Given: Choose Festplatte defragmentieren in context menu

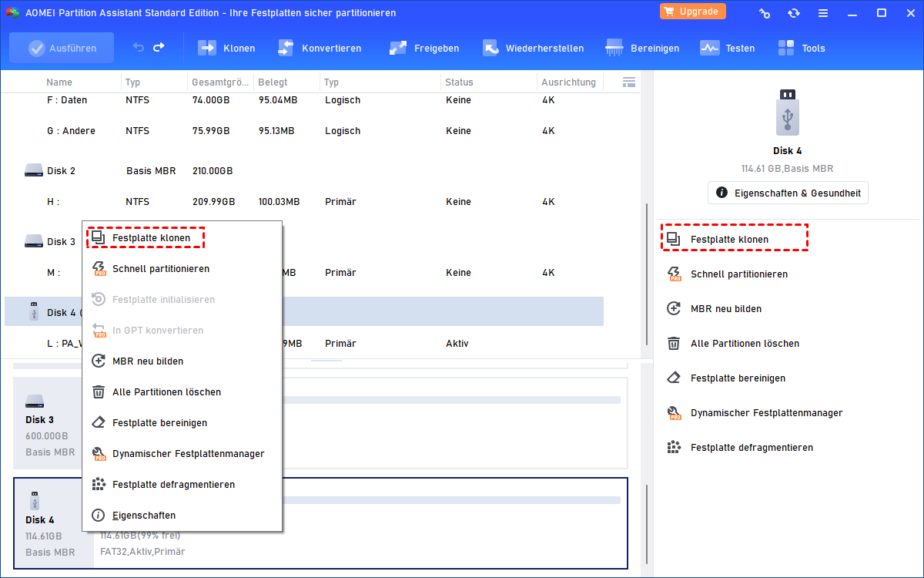Looking at the screenshot, I should [182, 485].
